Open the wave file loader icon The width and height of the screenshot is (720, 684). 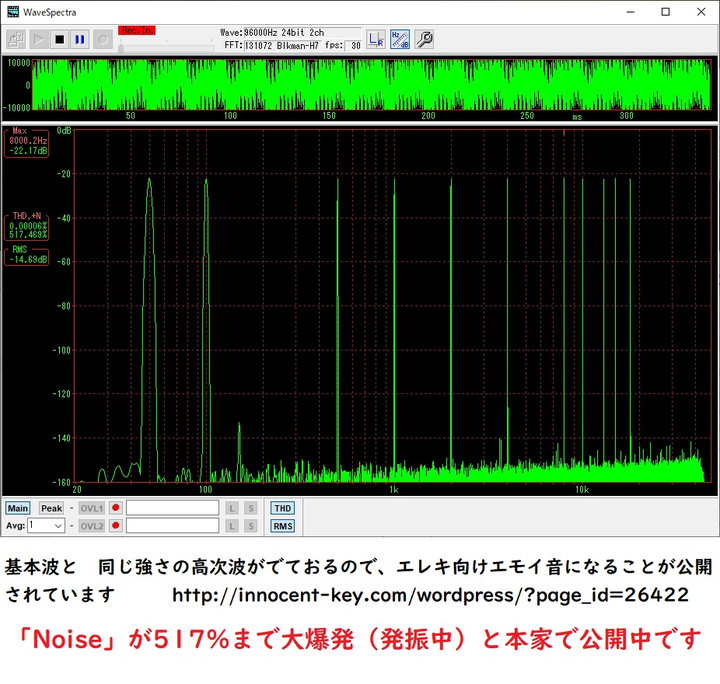pos(17,39)
